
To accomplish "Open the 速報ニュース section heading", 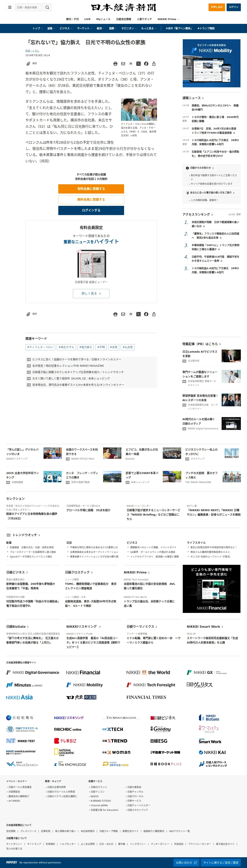I will 193,98.
